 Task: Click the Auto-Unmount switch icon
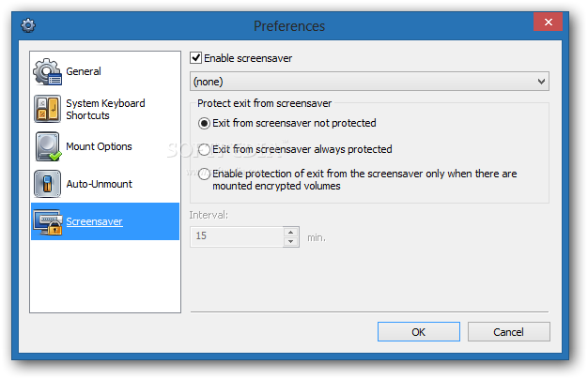tap(47, 184)
